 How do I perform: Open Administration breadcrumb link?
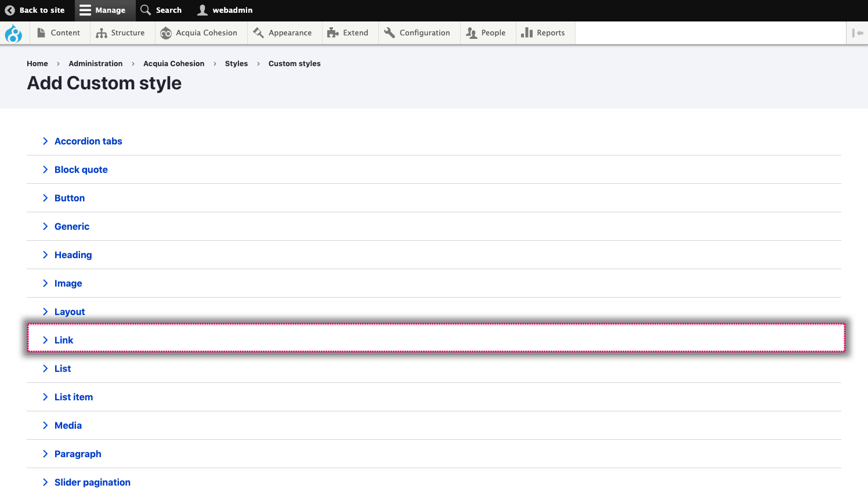pos(96,64)
